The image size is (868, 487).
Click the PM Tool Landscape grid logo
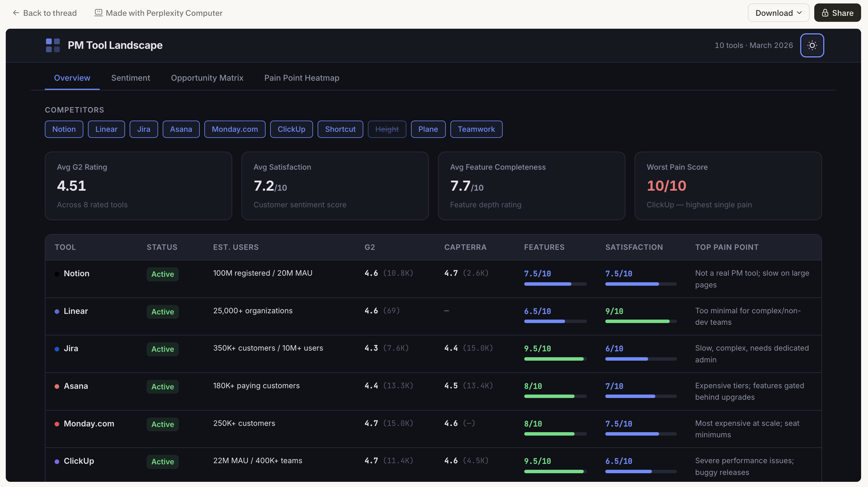(53, 45)
